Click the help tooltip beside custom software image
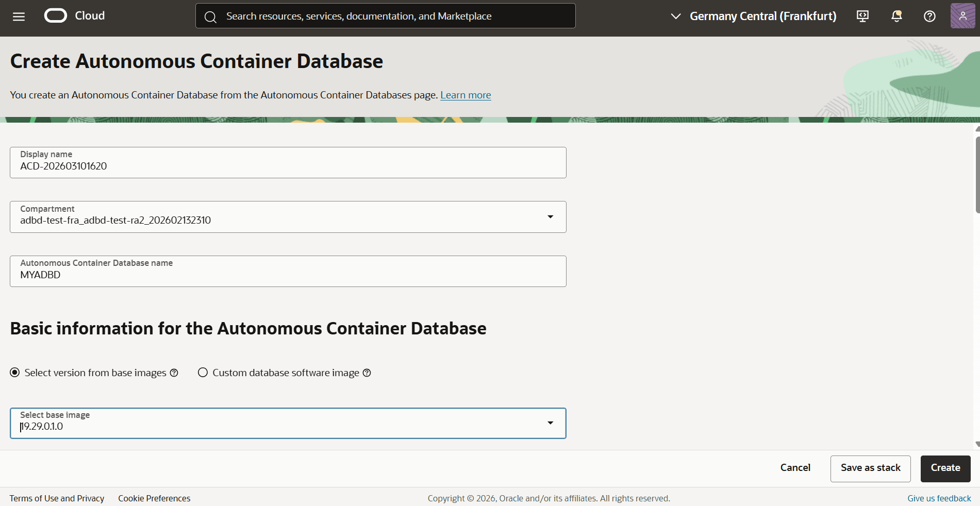Screen dimensions: 980x506 click(x=367, y=373)
